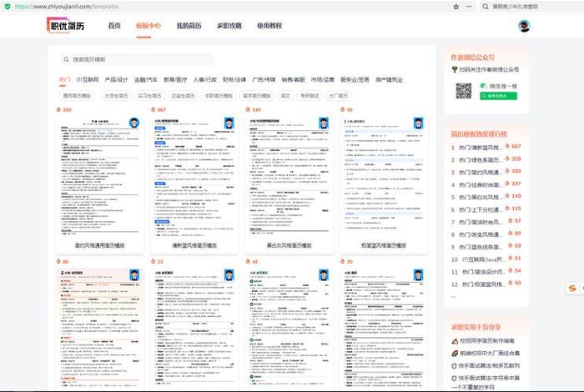Image resolution: width=584 pixels, height=392 pixels.
Task: Open the template thumbnail with 20 heat
Action: click(x=384, y=329)
